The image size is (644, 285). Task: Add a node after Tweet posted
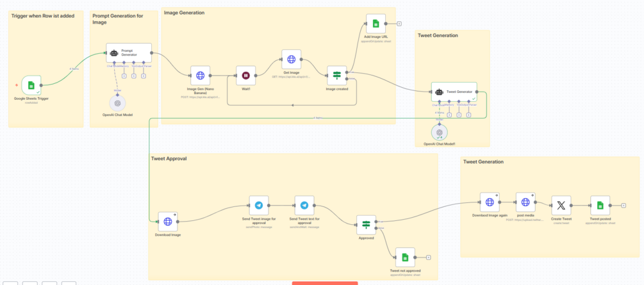click(x=623, y=206)
